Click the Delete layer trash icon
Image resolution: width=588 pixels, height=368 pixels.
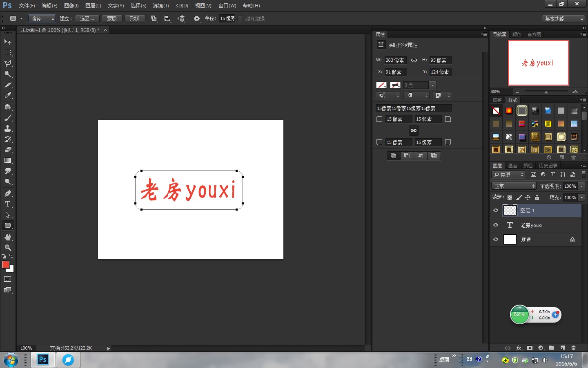point(573,348)
